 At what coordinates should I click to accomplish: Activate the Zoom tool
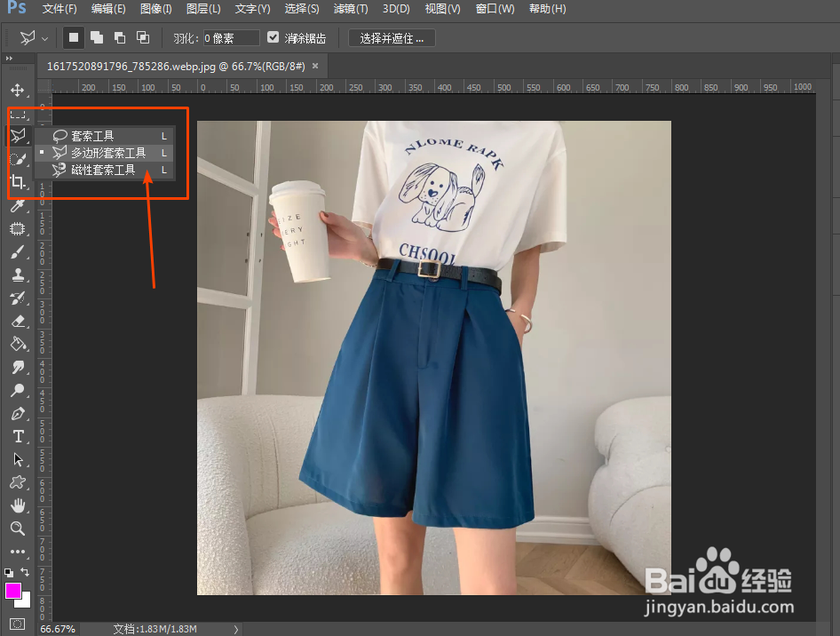(x=18, y=529)
